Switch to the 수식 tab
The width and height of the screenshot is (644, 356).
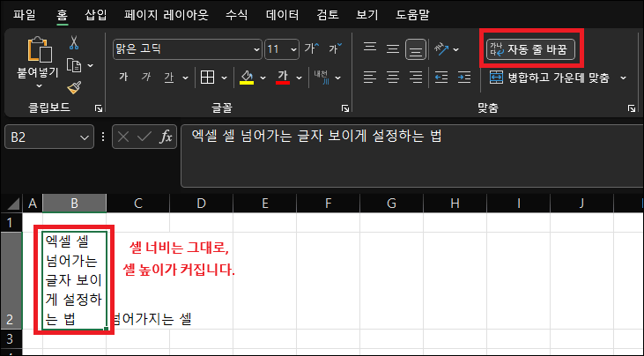click(x=237, y=15)
